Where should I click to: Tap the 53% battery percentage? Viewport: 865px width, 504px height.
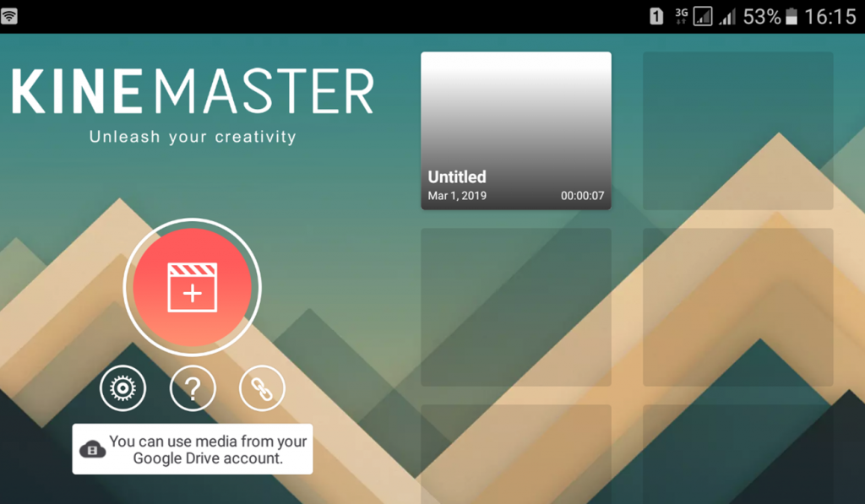coord(762,17)
